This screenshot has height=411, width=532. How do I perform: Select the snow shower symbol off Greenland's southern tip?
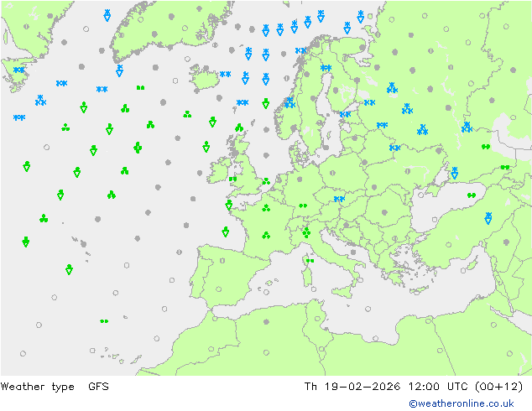pyautogui.click(x=119, y=70)
